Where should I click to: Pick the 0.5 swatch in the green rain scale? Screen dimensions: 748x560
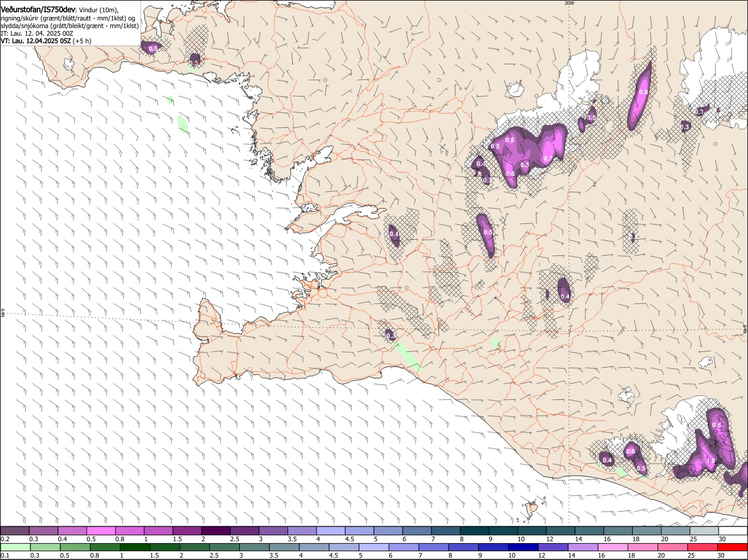75,547
